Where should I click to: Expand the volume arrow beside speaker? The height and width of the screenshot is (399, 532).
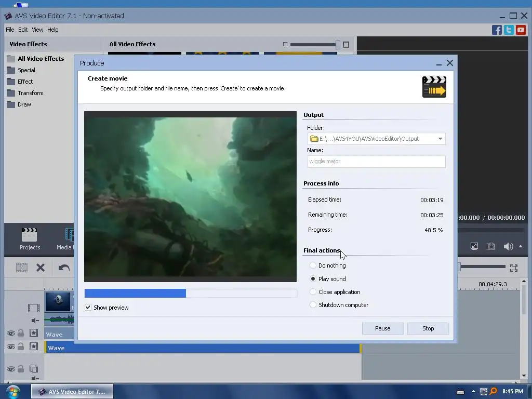click(521, 246)
